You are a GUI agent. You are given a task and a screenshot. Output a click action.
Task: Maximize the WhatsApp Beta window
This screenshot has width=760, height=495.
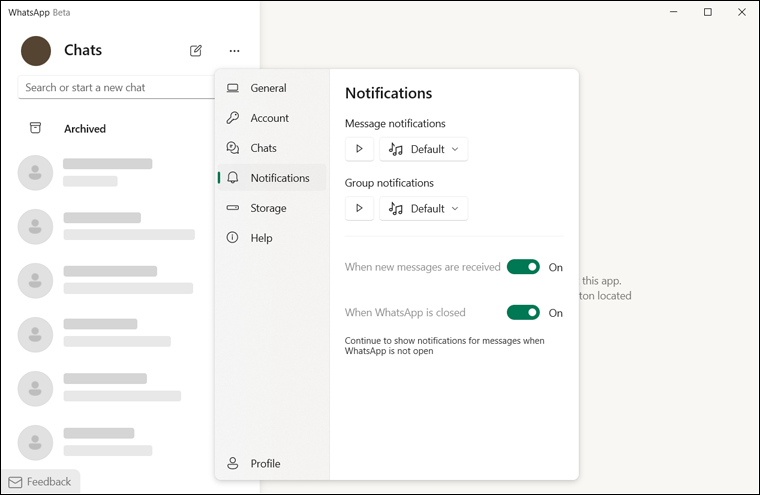click(708, 12)
